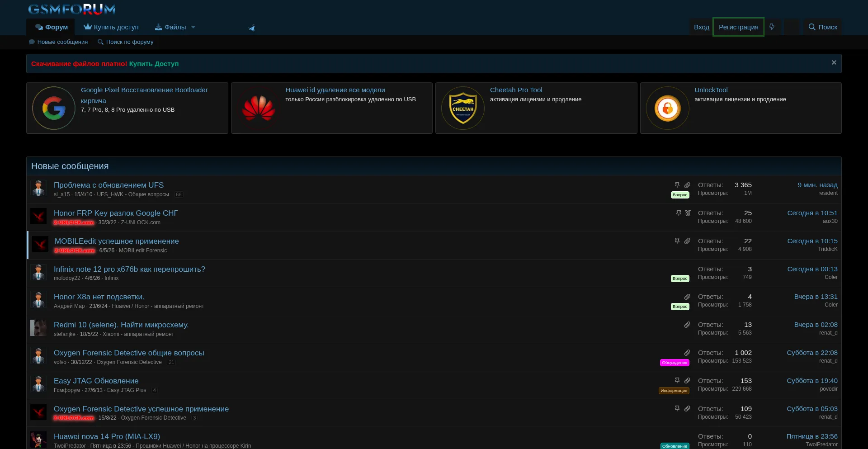Click the Информация label on Easy JTAG
868x449 pixels.
(674, 391)
